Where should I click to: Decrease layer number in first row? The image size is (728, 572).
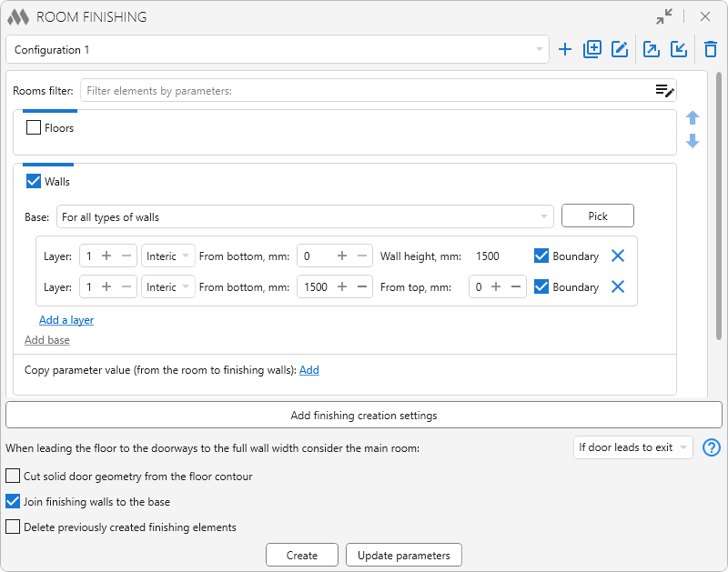click(x=126, y=256)
